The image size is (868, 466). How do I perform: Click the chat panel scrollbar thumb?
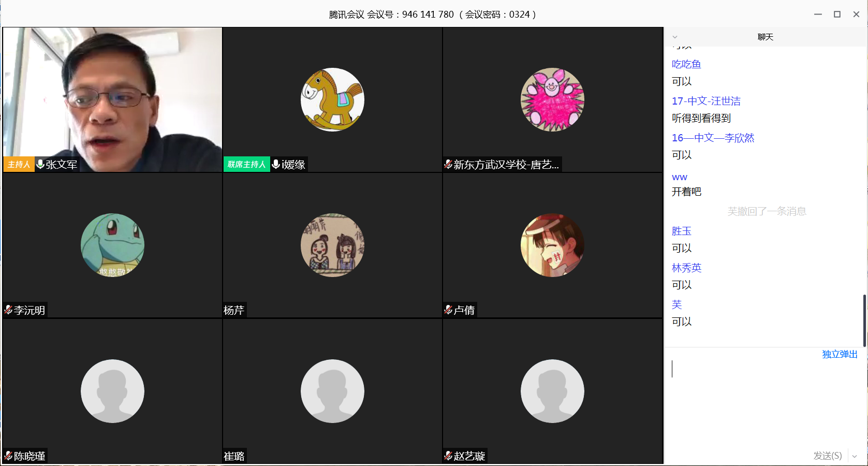click(864, 321)
